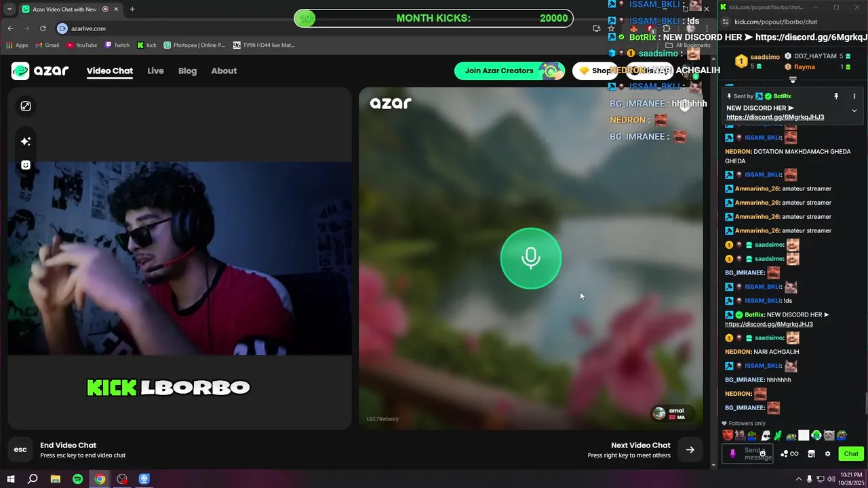The image size is (868, 488).
Task: Click Ammarinho_26 in first amateur streamer
Action: pyautogui.click(x=757, y=188)
